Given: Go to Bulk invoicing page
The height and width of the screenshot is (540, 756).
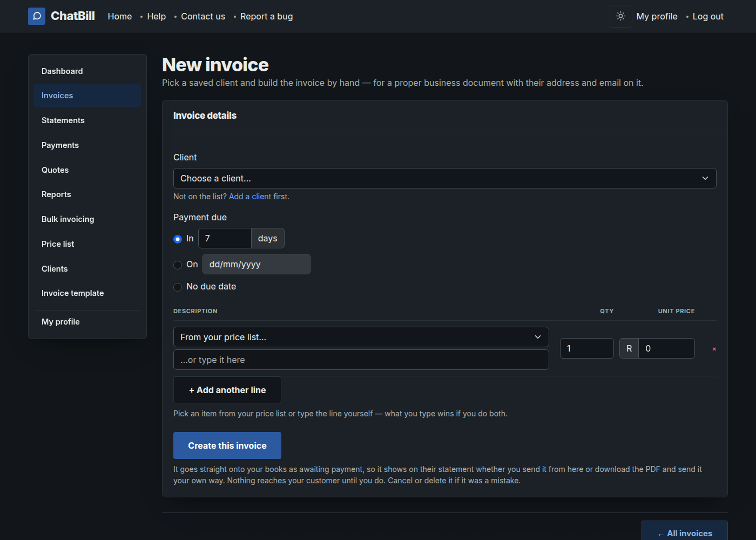Looking at the screenshot, I should coord(87,219).
